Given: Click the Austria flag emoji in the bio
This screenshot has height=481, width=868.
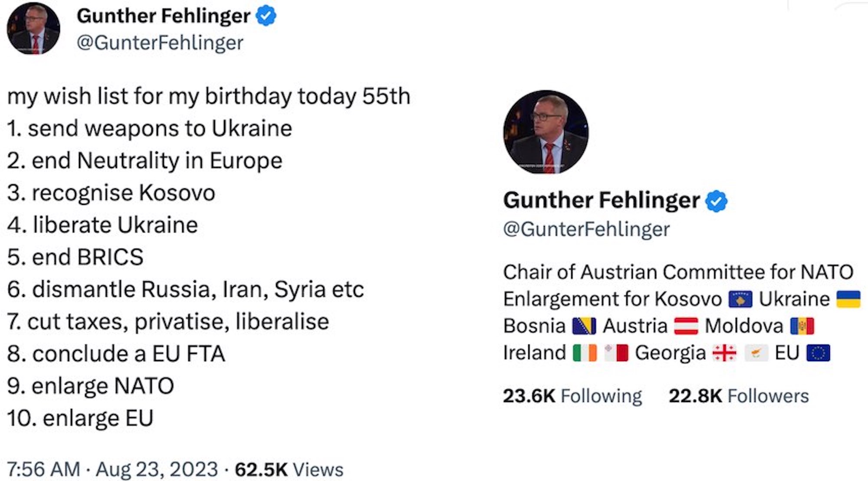Looking at the screenshot, I should [686, 326].
